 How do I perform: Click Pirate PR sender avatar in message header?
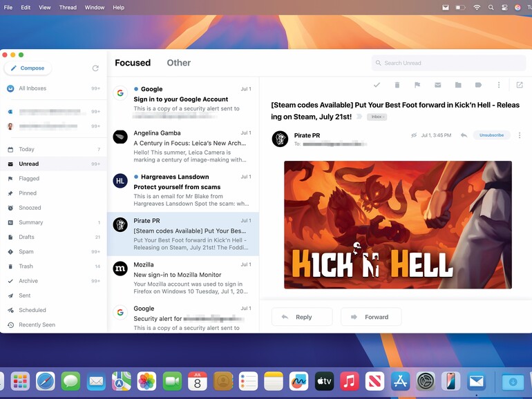281,139
